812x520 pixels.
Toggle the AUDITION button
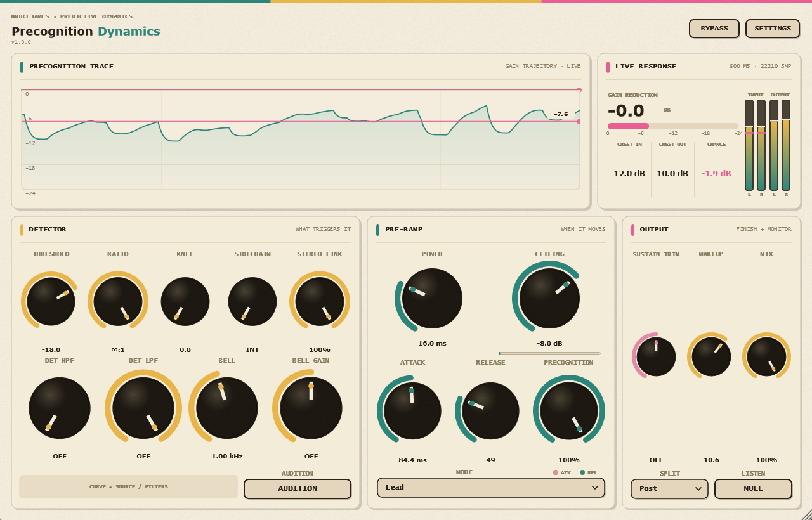pos(298,489)
